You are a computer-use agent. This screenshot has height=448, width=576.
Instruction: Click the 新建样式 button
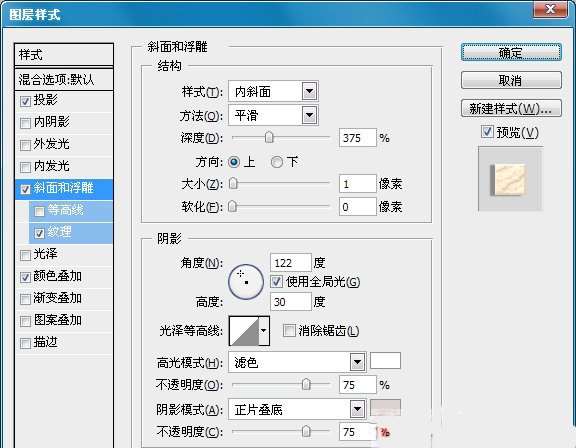tap(511, 108)
